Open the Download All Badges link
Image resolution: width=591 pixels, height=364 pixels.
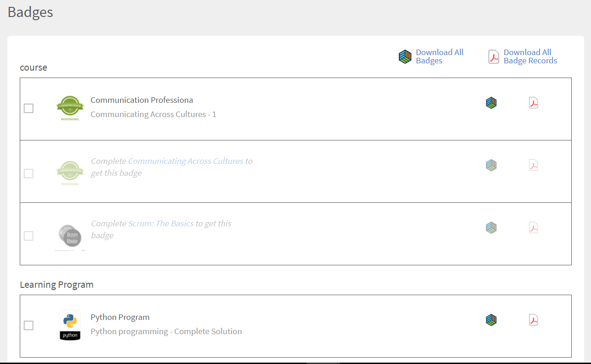pos(439,56)
